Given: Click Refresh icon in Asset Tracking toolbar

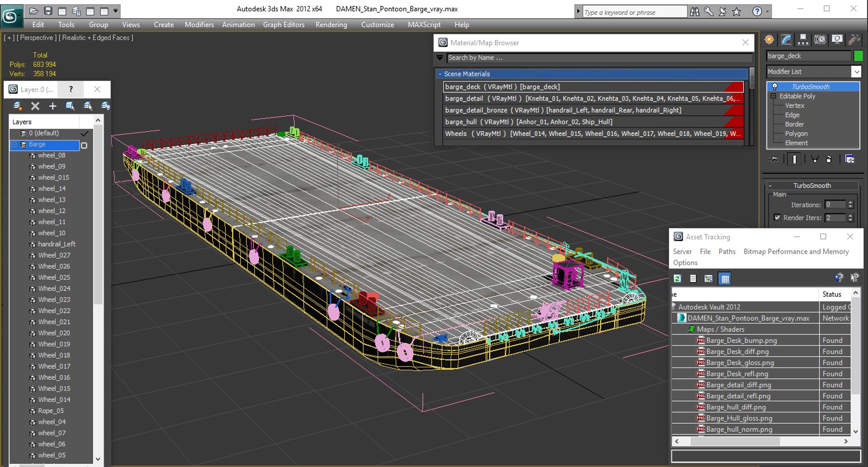Looking at the screenshot, I should (x=677, y=278).
